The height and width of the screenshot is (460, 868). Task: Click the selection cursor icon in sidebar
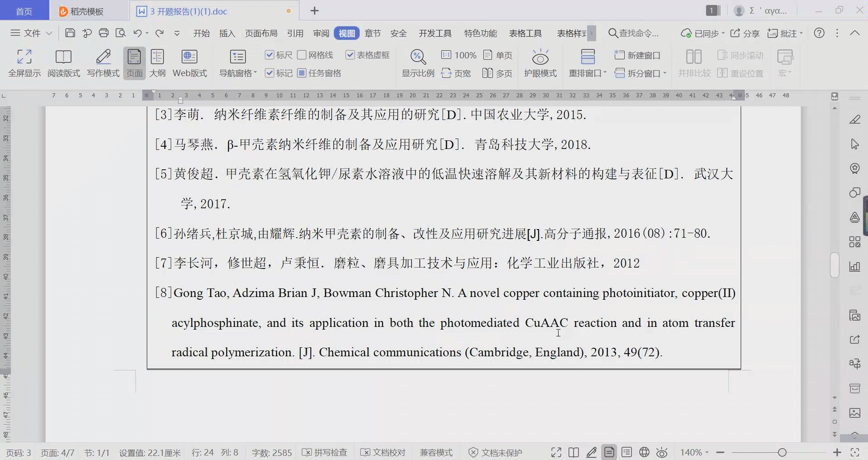[855, 144]
